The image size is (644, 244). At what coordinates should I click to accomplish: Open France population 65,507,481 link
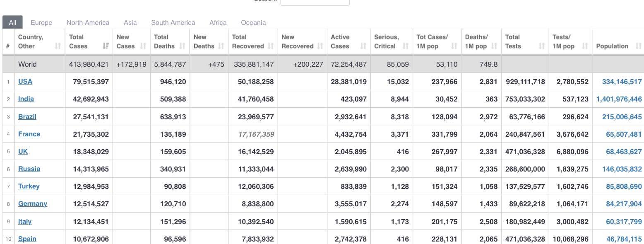click(624, 134)
